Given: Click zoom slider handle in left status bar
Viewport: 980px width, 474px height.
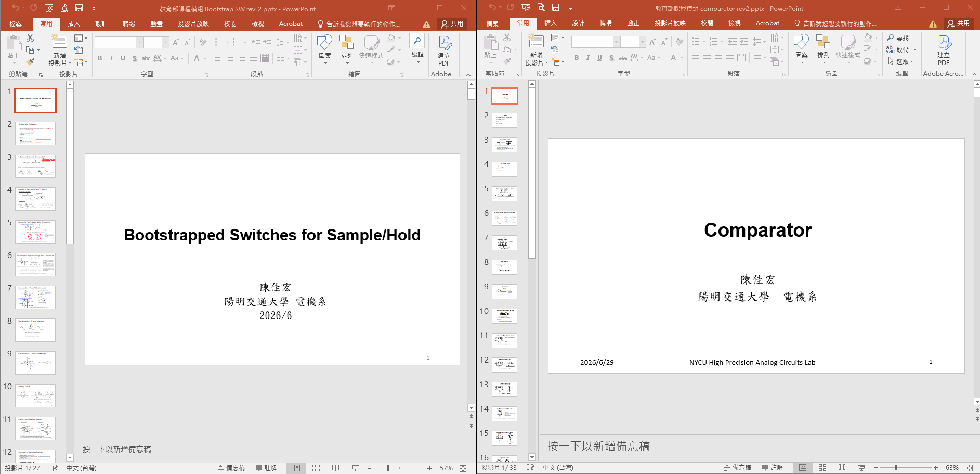Looking at the screenshot, I should coord(388,468).
